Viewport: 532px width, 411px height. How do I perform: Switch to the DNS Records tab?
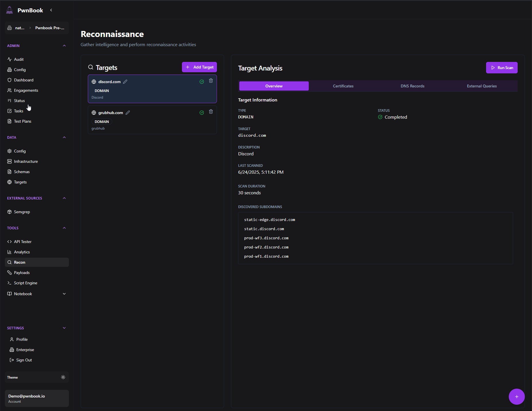pyautogui.click(x=412, y=86)
